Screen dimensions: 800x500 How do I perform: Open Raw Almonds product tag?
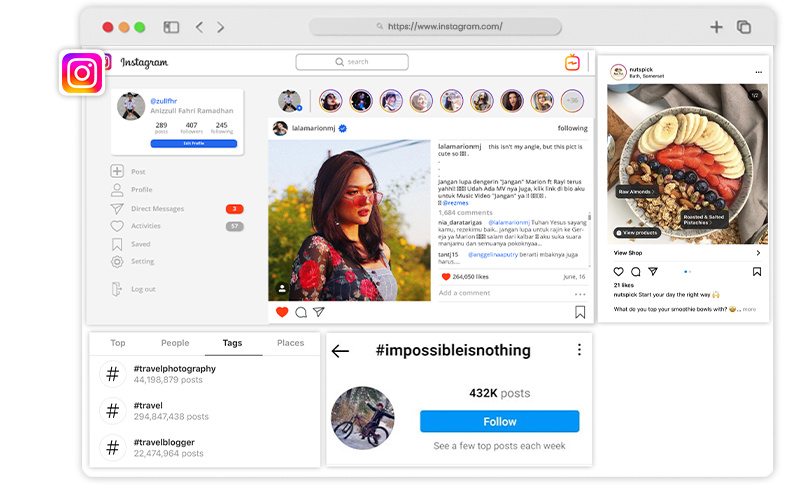tap(636, 192)
